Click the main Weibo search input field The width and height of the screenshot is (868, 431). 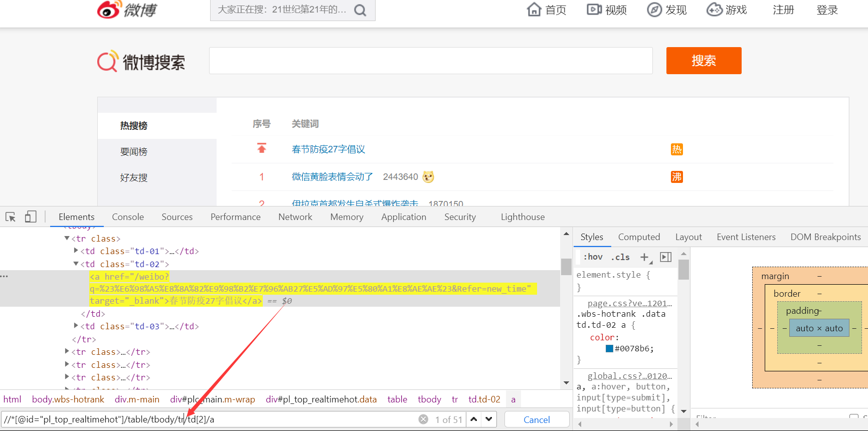coord(431,61)
